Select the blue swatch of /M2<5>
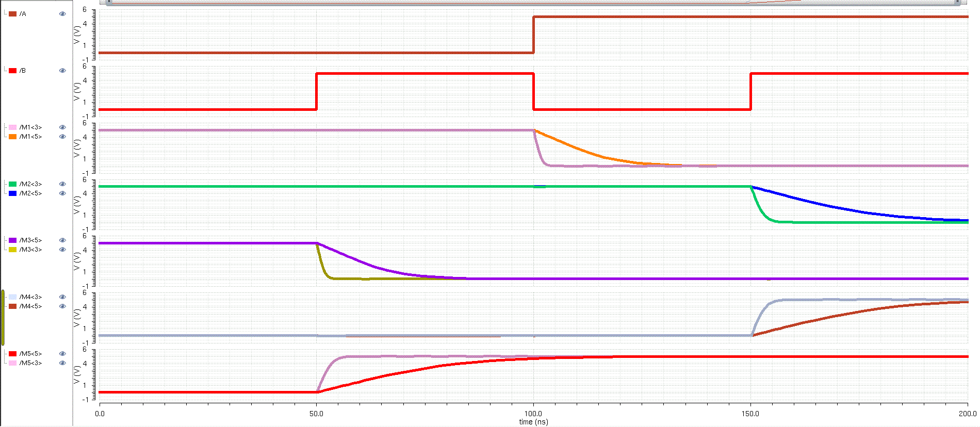This screenshot has height=427, width=980. click(13, 193)
